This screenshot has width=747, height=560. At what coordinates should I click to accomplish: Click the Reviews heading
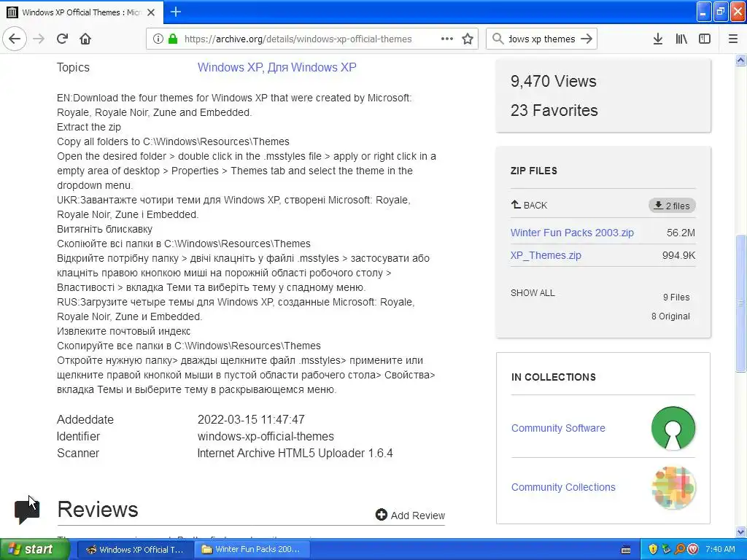click(x=98, y=510)
